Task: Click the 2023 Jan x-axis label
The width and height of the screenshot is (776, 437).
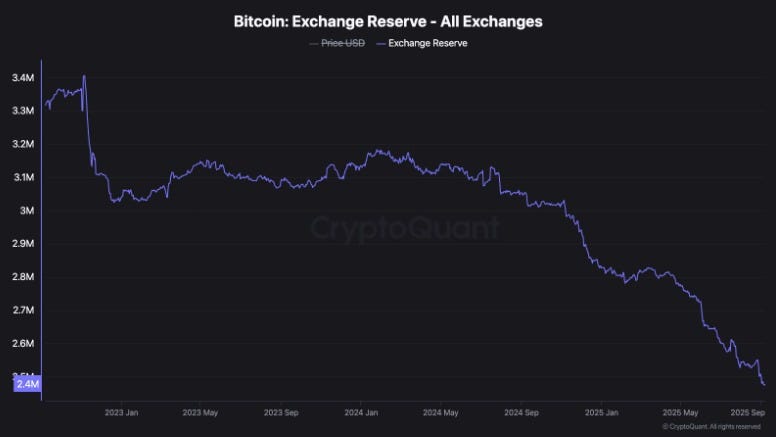Action: coord(121,412)
